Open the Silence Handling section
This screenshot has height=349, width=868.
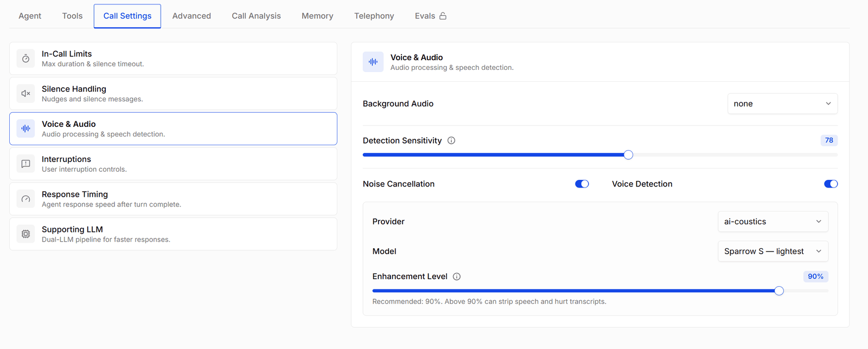tap(173, 94)
